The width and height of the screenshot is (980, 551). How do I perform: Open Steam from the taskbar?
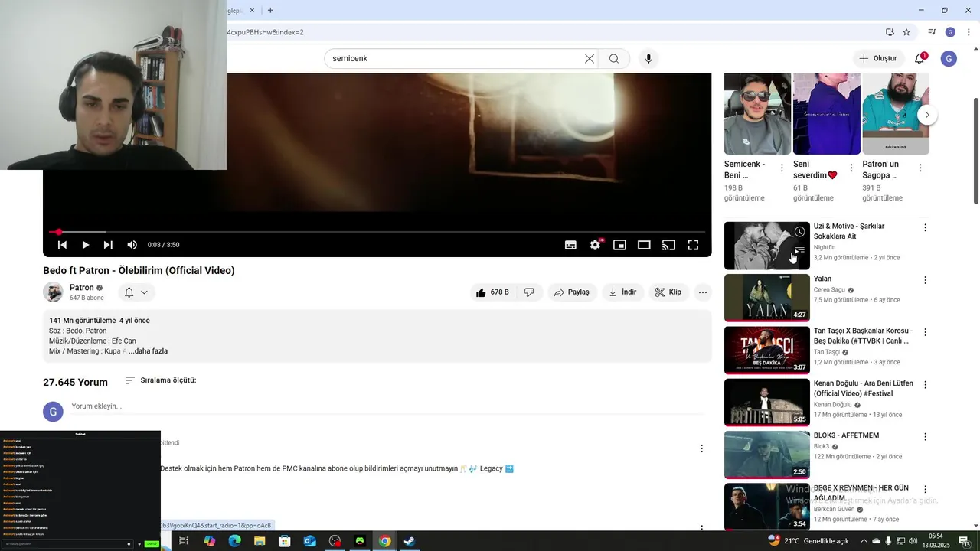tap(410, 541)
